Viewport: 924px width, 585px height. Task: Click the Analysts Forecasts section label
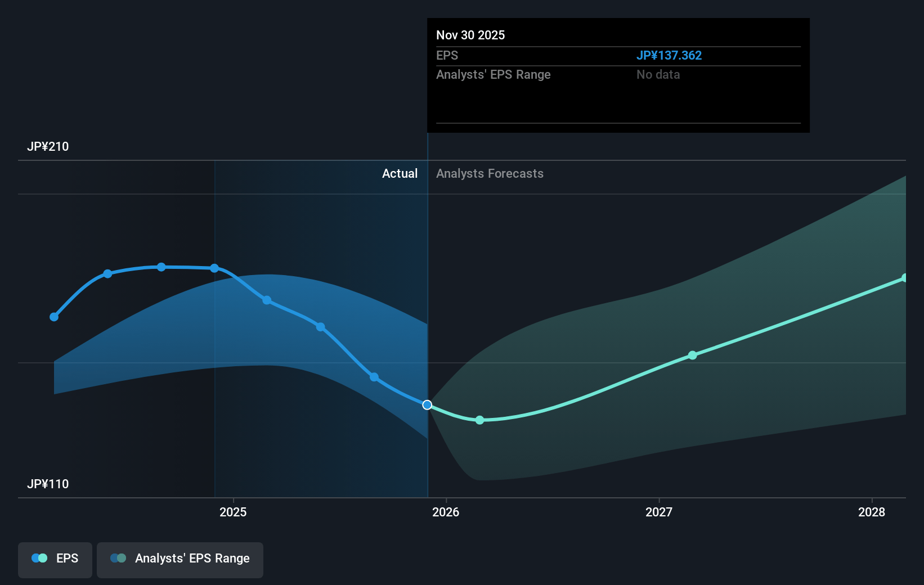point(490,174)
